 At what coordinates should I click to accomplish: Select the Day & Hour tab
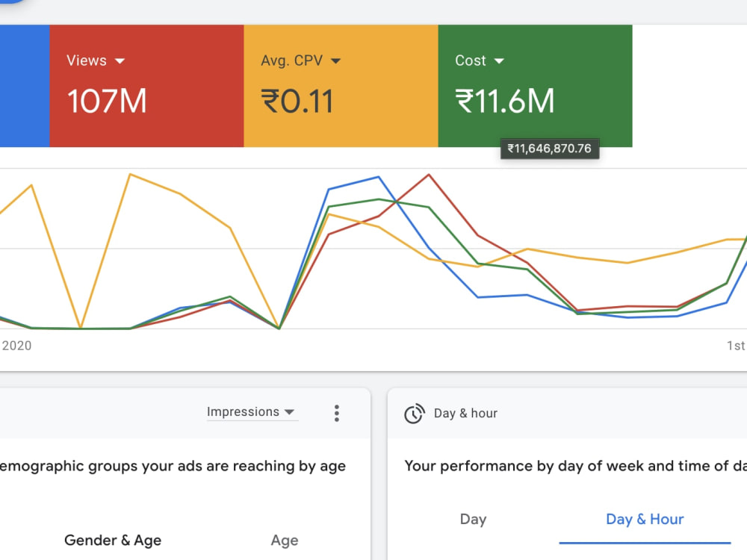coord(645,519)
